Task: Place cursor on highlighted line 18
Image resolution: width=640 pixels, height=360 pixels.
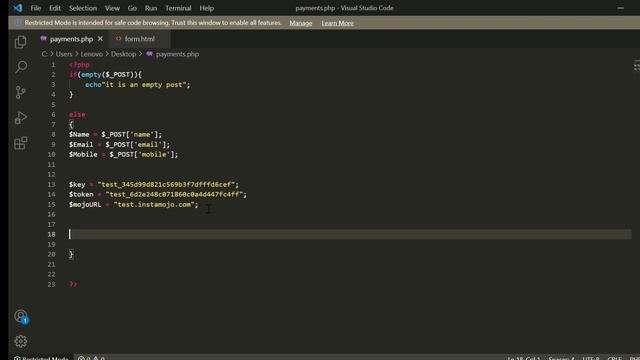Action: click(x=350, y=234)
